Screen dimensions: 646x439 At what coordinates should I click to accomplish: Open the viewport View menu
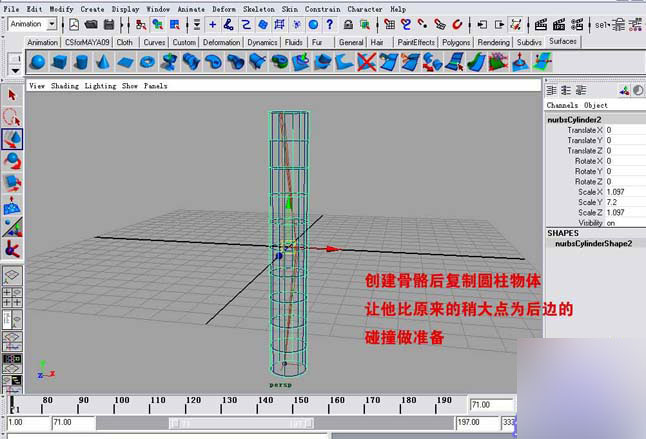pyautogui.click(x=37, y=86)
